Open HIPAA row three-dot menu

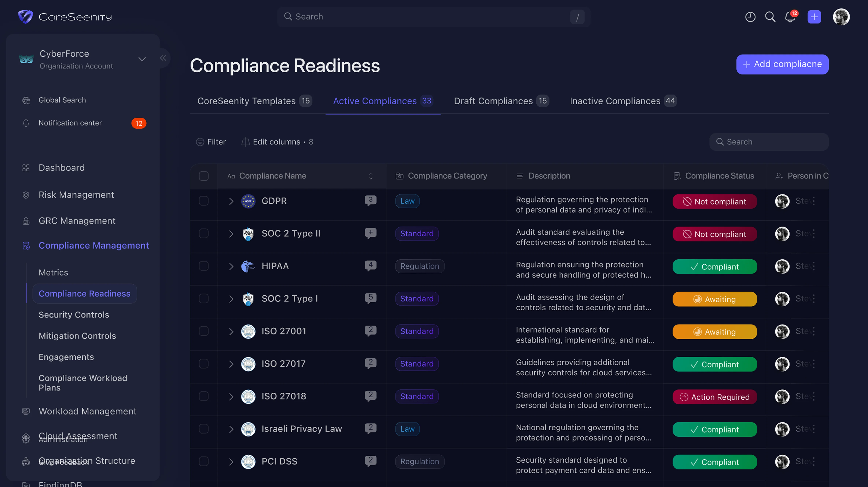814,266
